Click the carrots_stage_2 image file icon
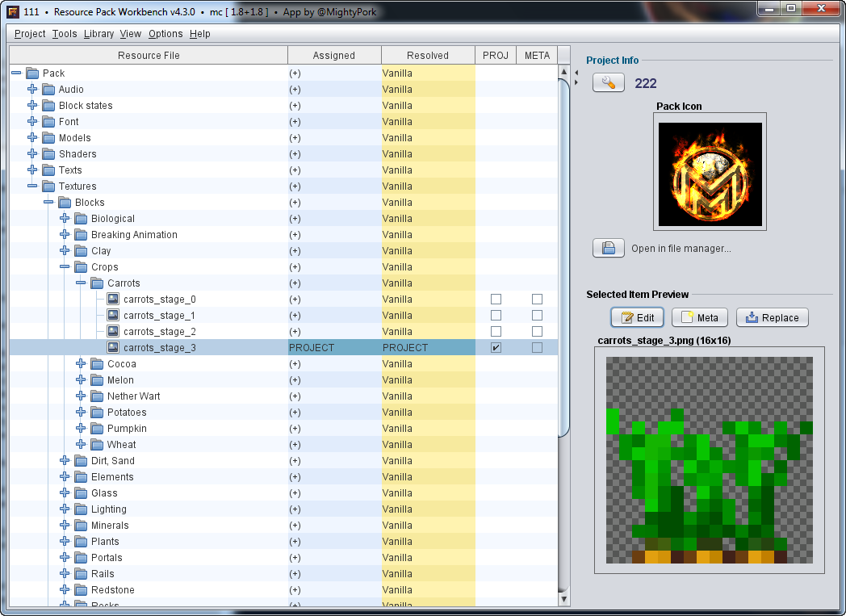This screenshot has height=616, width=846. click(x=113, y=332)
